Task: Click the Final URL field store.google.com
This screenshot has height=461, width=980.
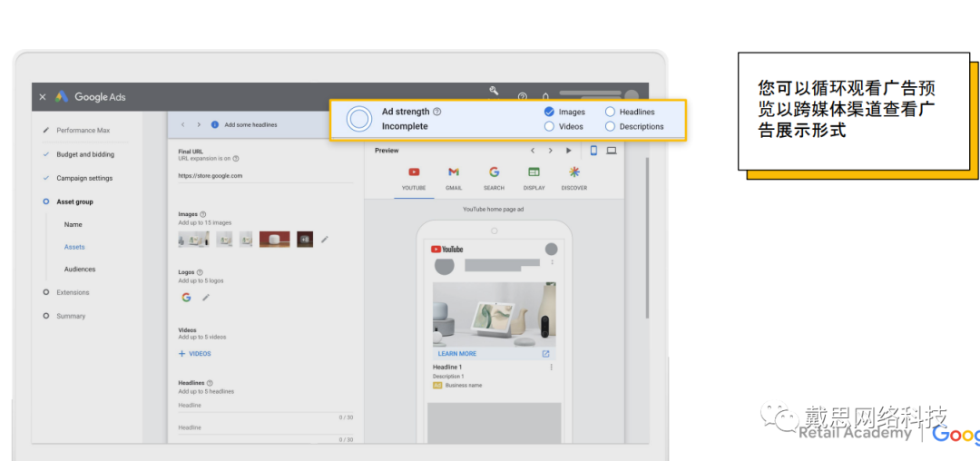Action: pos(266,176)
